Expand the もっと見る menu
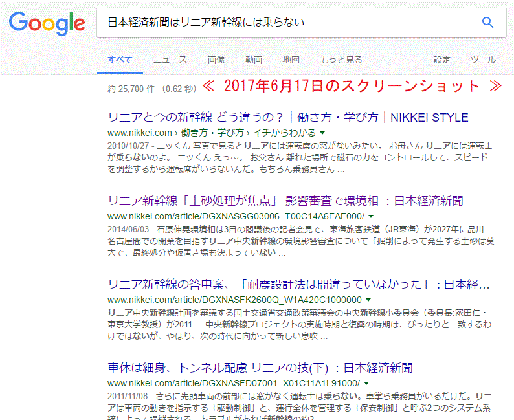Image resolution: width=514 pixels, height=420 pixels. click(x=341, y=60)
